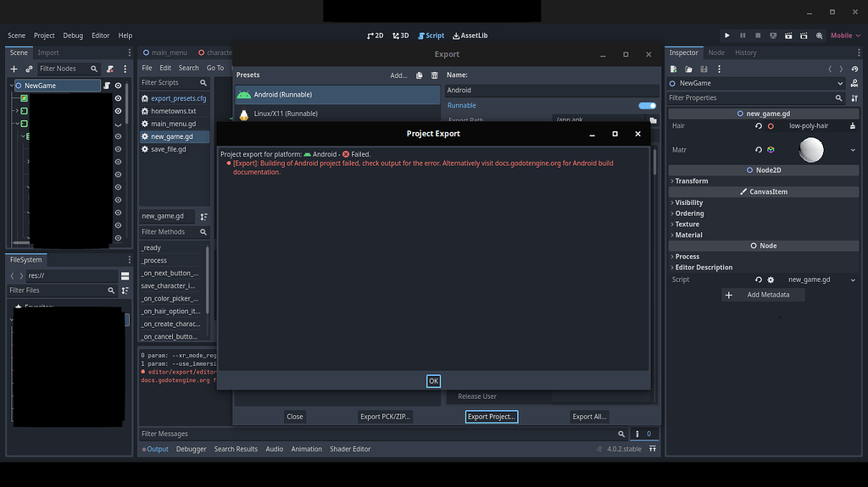Select the Linux/X11 (Runnable) preset
The height and width of the screenshot is (487, 868).
click(x=337, y=113)
